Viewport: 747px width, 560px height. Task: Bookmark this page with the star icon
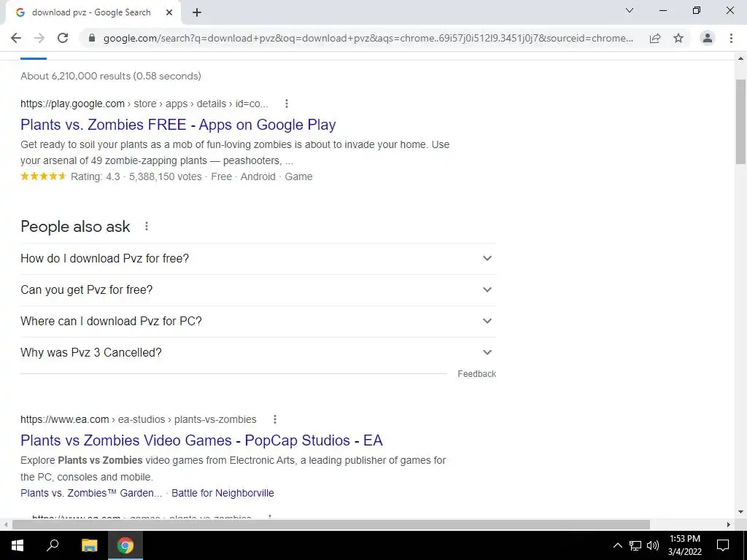[678, 38]
